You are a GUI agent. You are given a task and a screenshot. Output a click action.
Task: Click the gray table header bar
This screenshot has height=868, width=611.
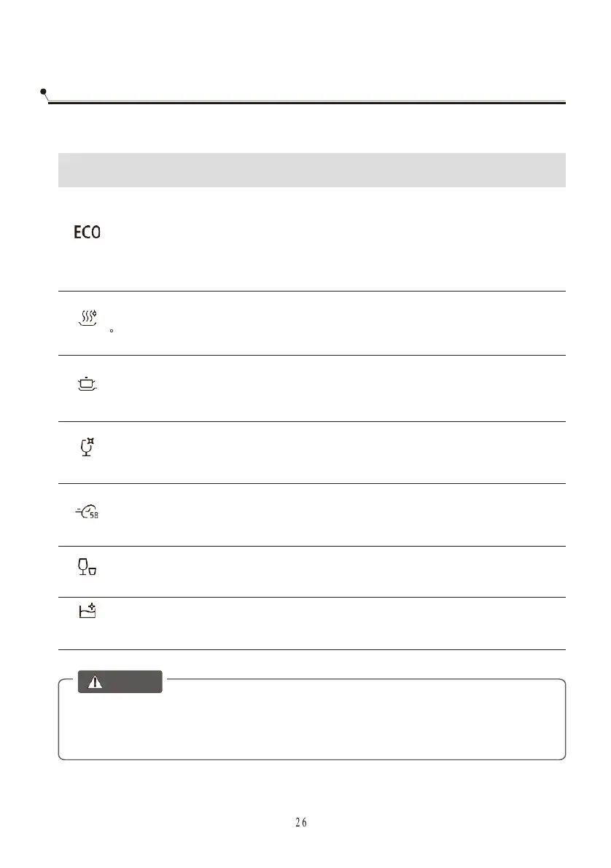(x=311, y=170)
